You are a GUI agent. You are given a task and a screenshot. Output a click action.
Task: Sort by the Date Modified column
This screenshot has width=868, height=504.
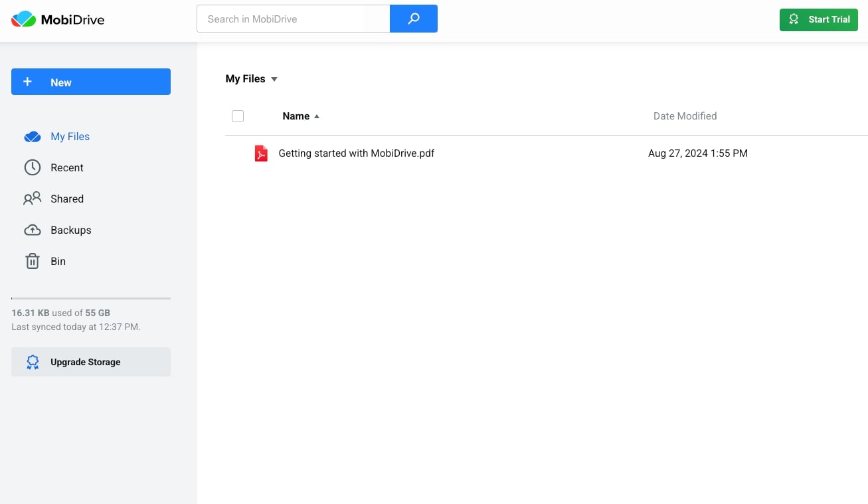[x=685, y=116]
